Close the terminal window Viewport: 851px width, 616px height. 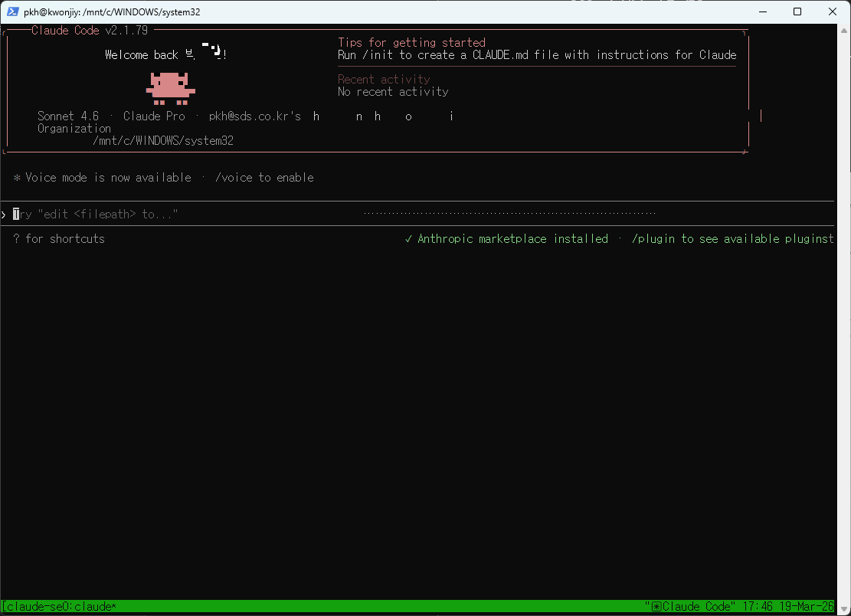(x=833, y=11)
